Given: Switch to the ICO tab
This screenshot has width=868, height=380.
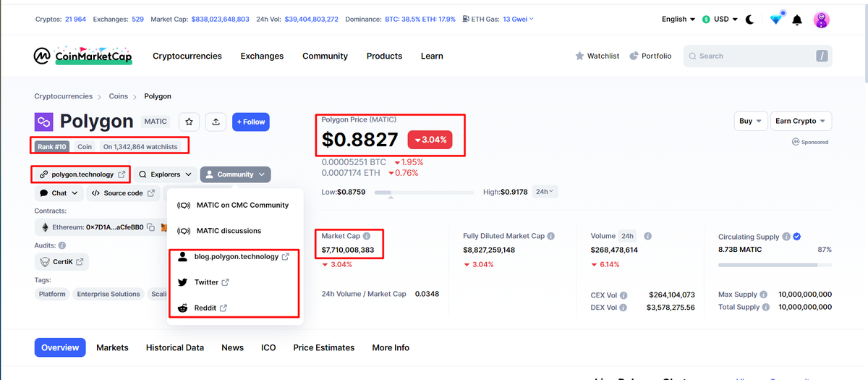Looking at the screenshot, I should click(x=268, y=347).
